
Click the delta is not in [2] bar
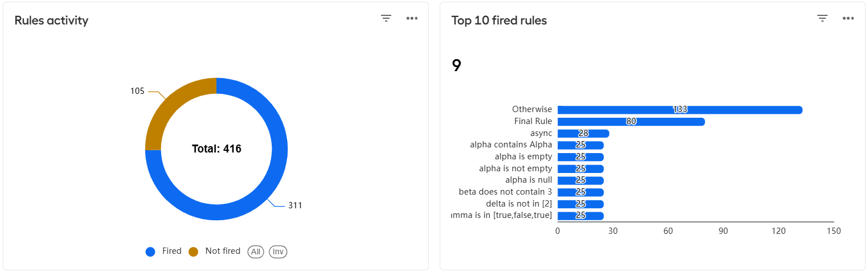click(x=580, y=204)
